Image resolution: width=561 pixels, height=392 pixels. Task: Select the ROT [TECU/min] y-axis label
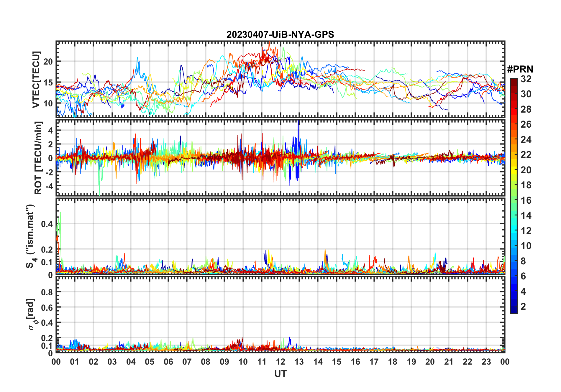38,158
